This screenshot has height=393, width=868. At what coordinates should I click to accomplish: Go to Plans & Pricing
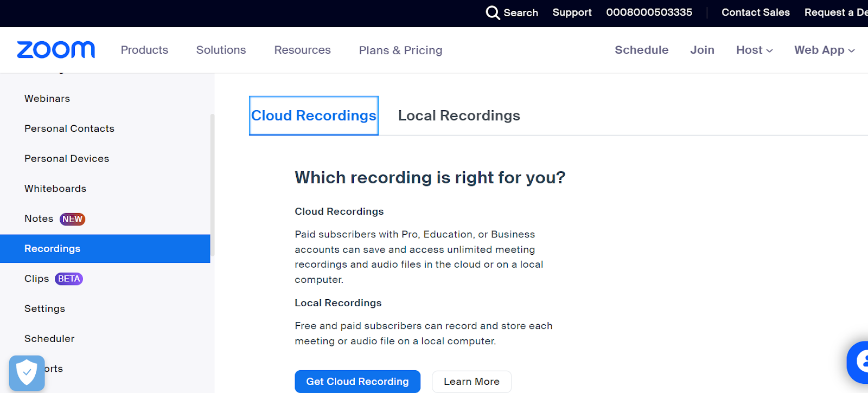coord(400,50)
